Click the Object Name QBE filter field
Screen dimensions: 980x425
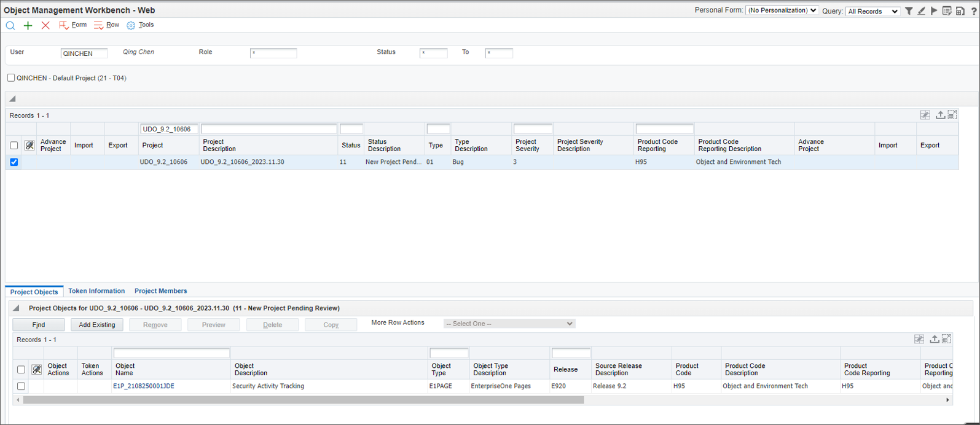172,353
